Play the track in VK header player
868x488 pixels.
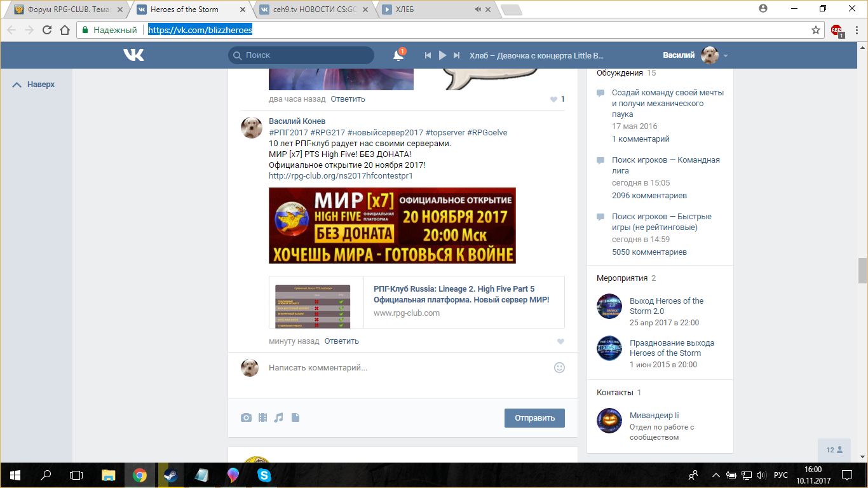coord(442,55)
